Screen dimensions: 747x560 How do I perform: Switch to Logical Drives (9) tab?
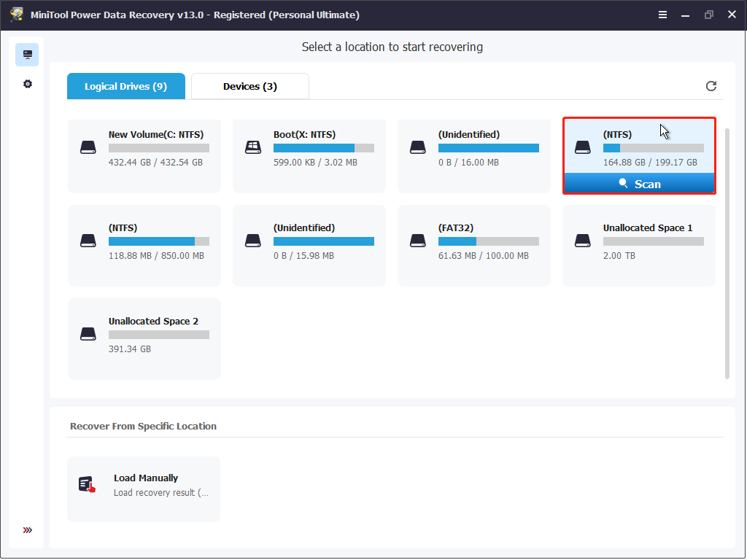[x=125, y=86]
